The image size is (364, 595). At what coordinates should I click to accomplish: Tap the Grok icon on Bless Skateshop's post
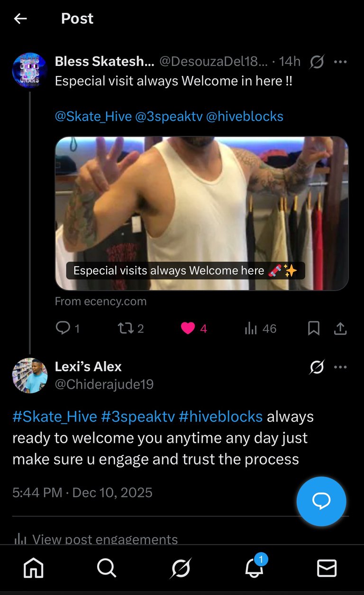point(317,62)
